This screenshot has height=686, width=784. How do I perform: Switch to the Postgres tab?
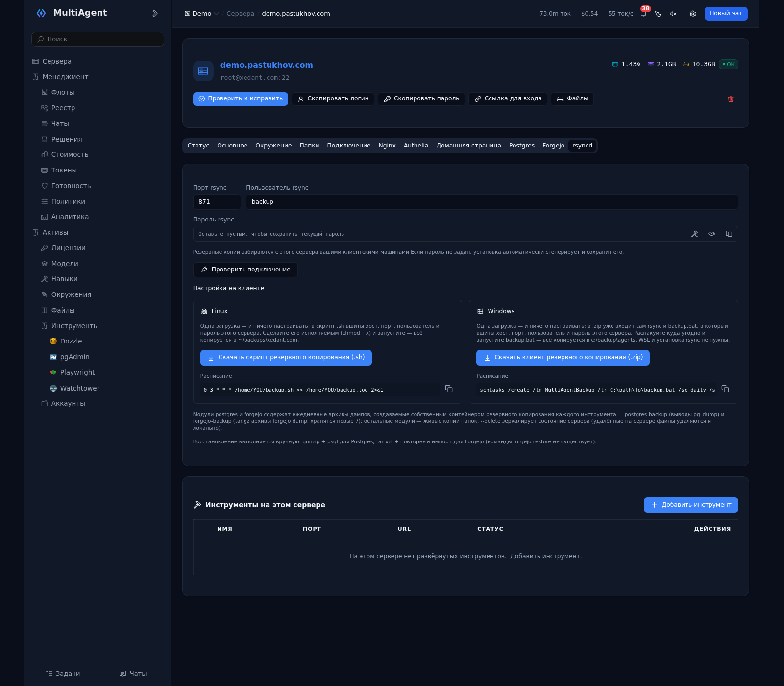pos(522,146)
